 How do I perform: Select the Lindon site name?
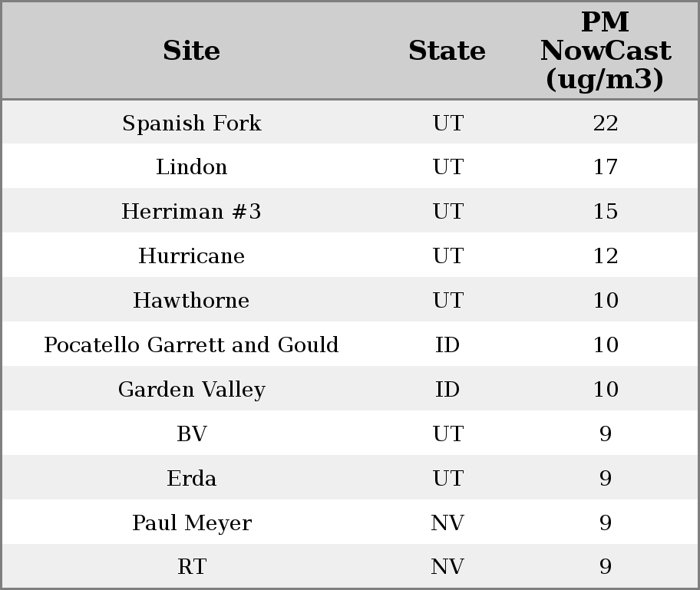point(191,167)
